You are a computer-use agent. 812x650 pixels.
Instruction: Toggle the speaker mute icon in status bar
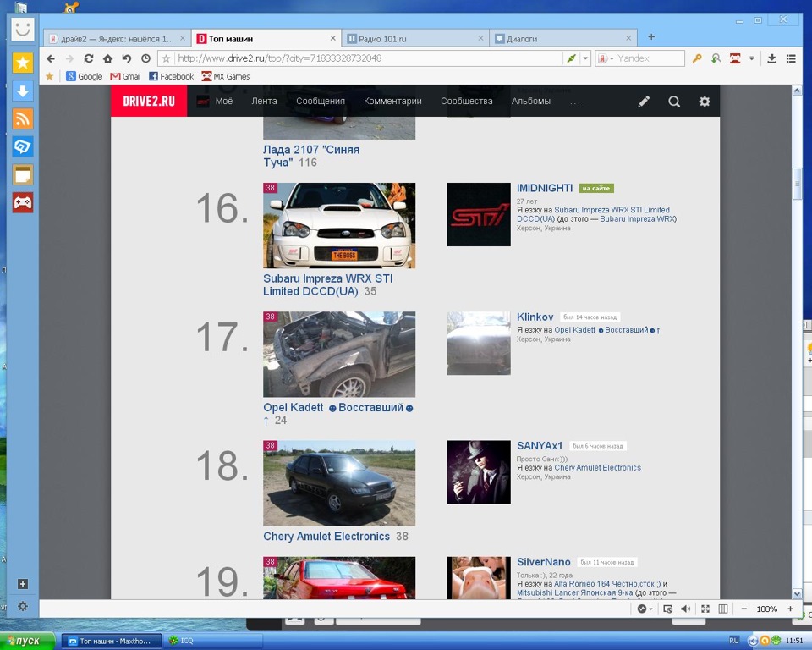click(x=686, y=609)
